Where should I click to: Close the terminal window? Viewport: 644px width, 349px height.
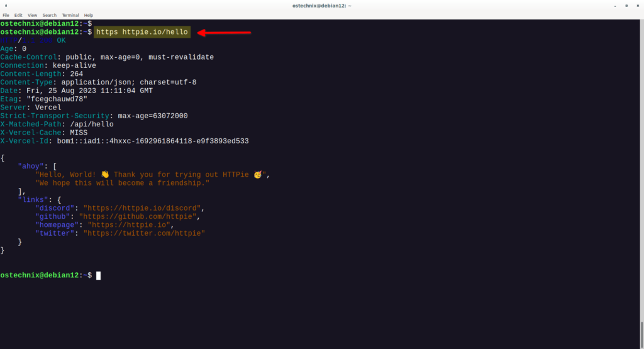[638, 6]
